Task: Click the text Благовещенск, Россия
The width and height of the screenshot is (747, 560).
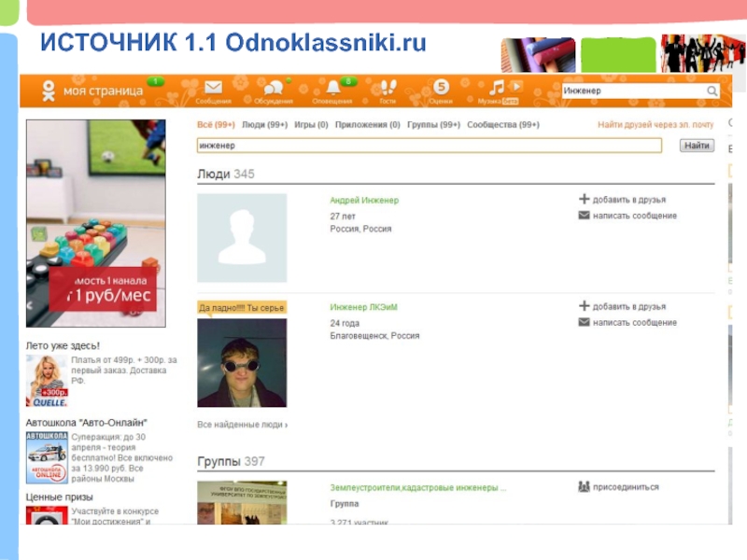Action: [375, 336]
